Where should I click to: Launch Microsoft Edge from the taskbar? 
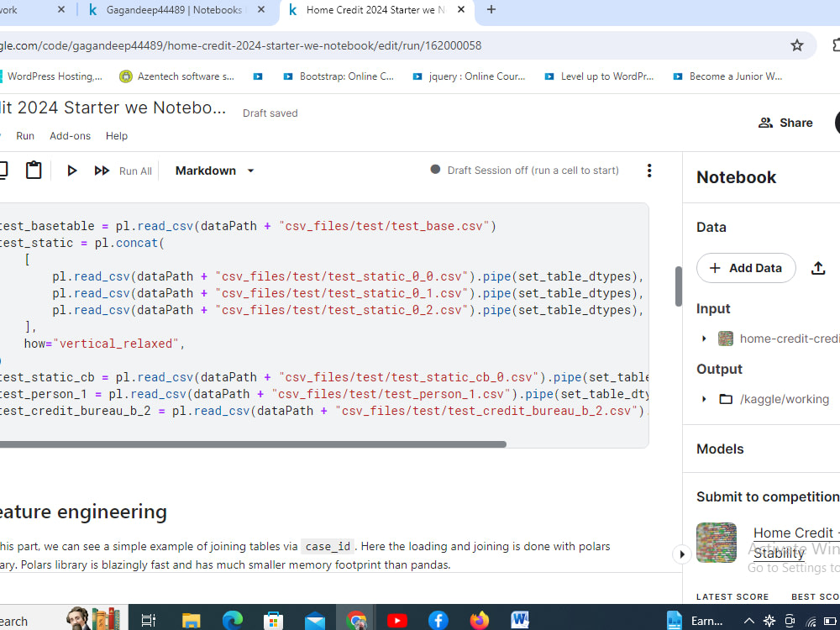[x=233, y=621]
